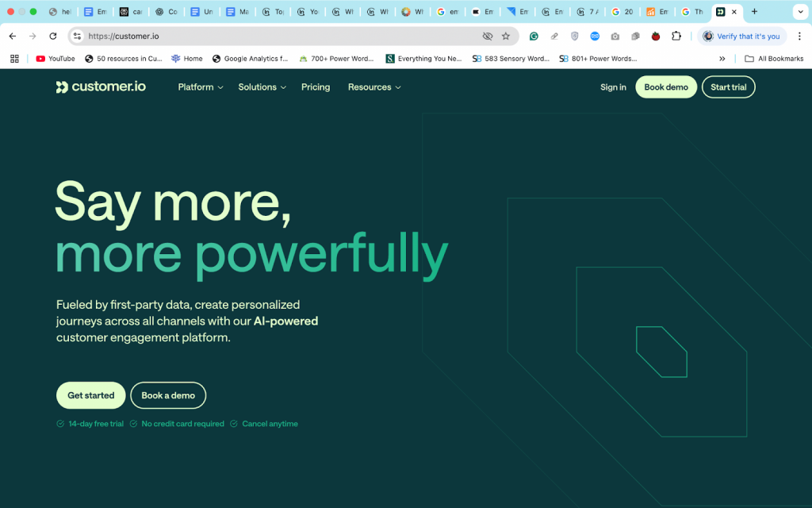812x508 pixels.
Task: Click the customer.io logo in the navbar
Action: point(100,87)
